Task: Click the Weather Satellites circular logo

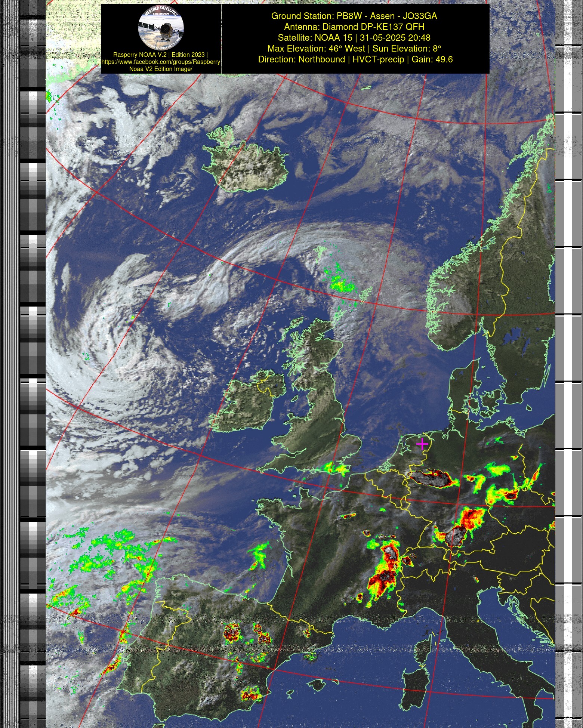Action: [161, 28]
